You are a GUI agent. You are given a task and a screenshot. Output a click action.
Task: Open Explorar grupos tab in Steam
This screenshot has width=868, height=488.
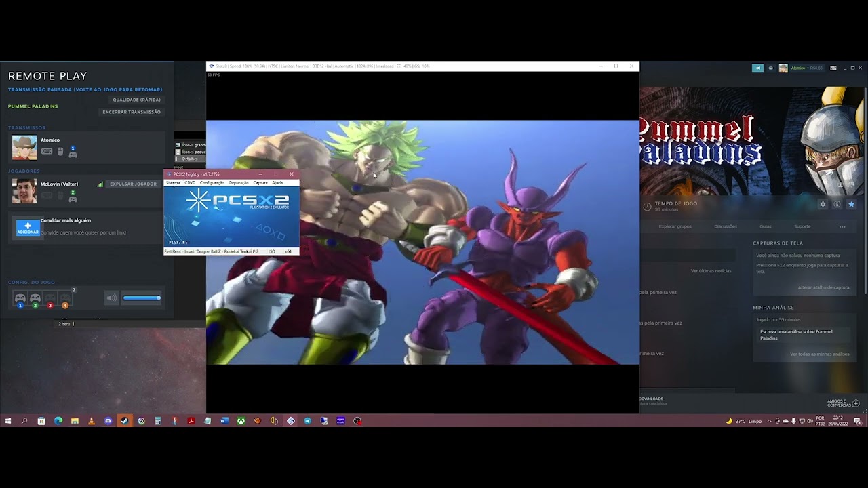point(675,226)
